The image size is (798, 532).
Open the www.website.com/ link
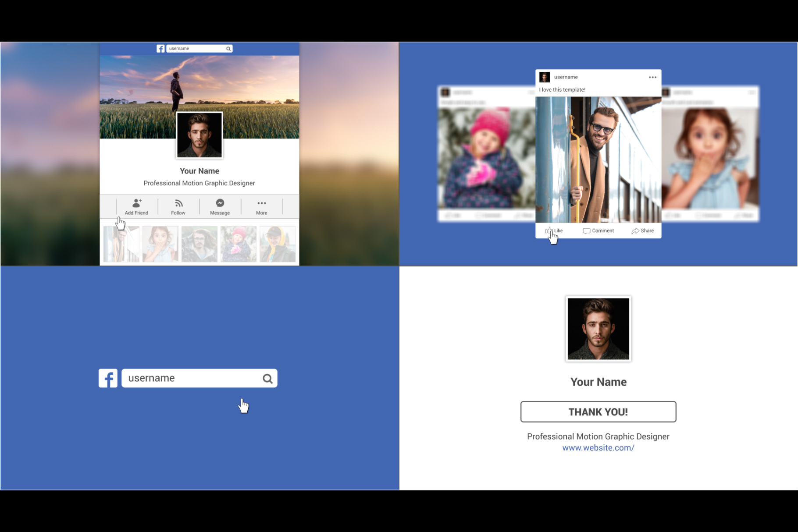(598, 448)
